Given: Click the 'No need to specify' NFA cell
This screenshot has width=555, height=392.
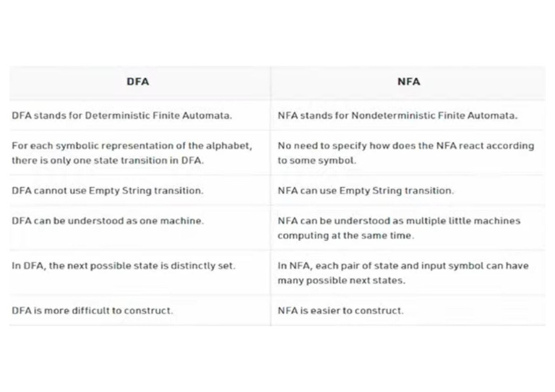Looking at the screenshot, I should coord(405,153).
